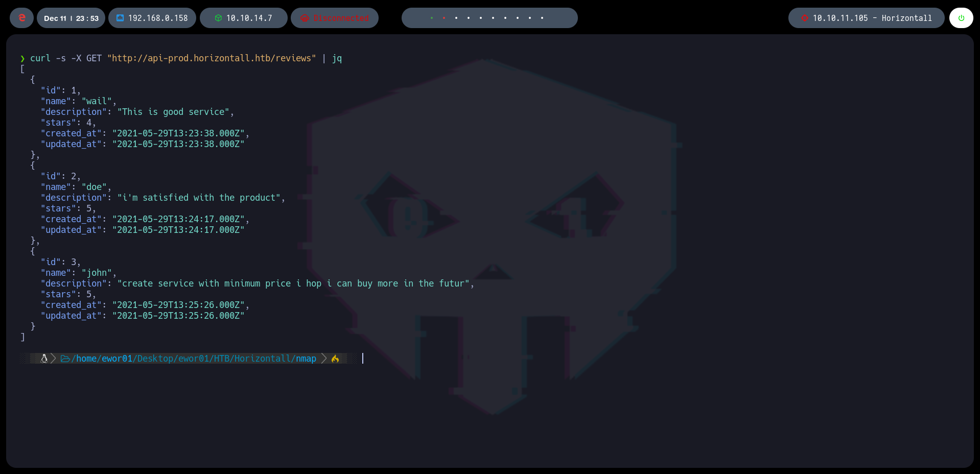
Task: Click the updated_at 13:24:17 timestamp line
Action: 143,230
